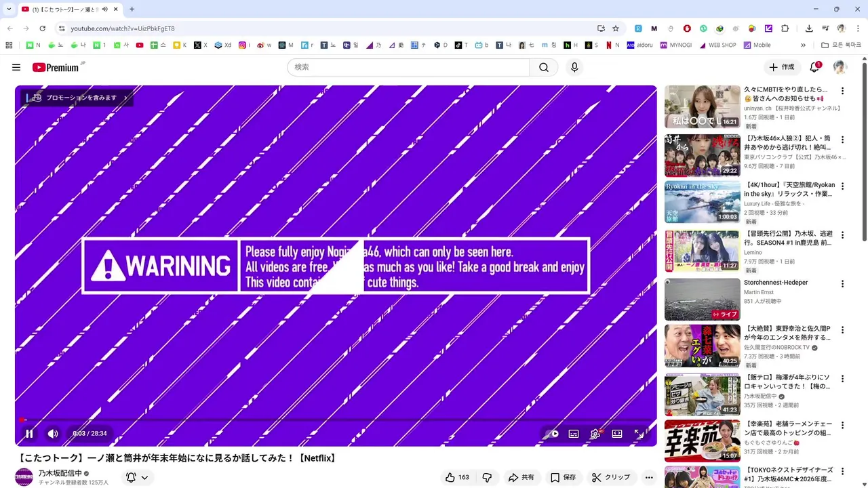
Task: Toggle subtitles in the video player
Action: point(574,434)
